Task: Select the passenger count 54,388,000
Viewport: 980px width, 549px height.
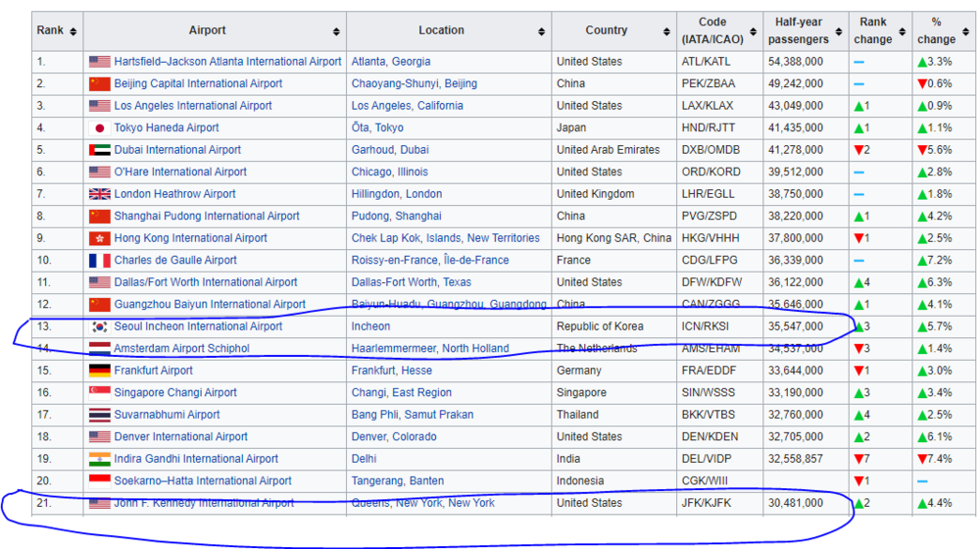Action: pos(796,62)
